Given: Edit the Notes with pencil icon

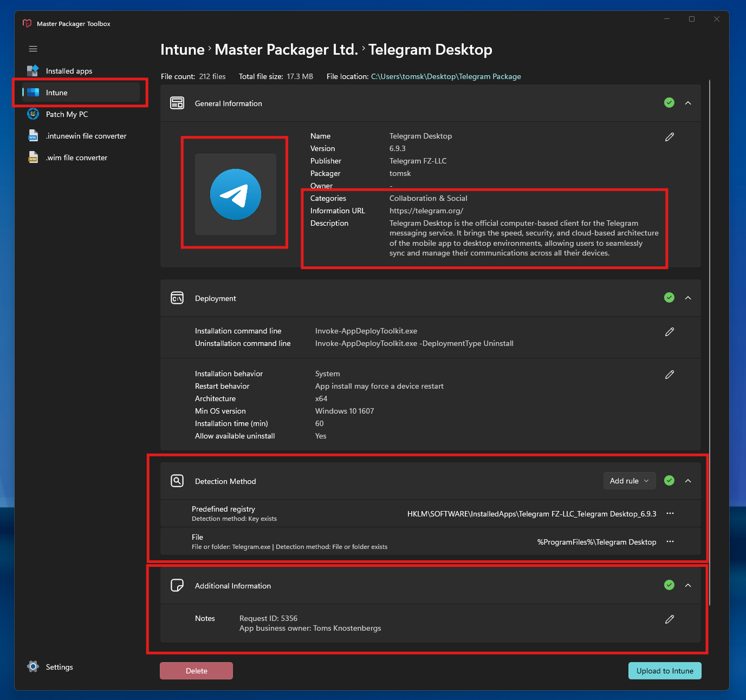Looking at the screenshot, I should [670, 619].
